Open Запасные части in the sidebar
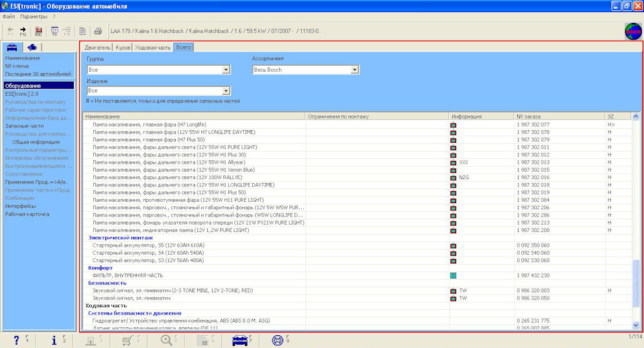The height and width of the screenshot is (348, 644). tap(24, 126)
